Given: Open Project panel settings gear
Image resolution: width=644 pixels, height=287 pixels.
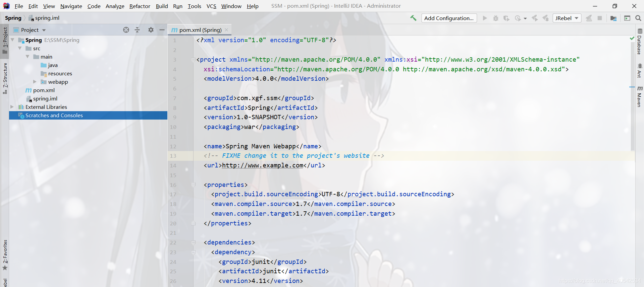Looking at the screenshot, I should (151, 30).
